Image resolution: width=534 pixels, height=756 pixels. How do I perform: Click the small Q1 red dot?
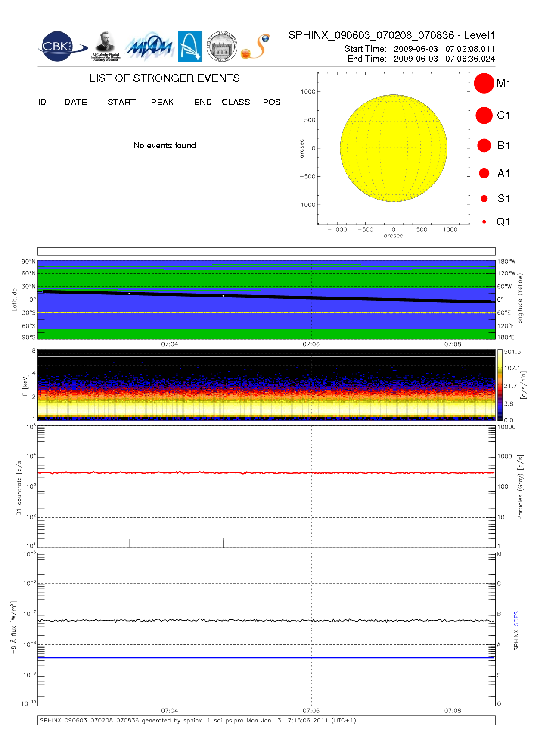click(x=484, y=222)
